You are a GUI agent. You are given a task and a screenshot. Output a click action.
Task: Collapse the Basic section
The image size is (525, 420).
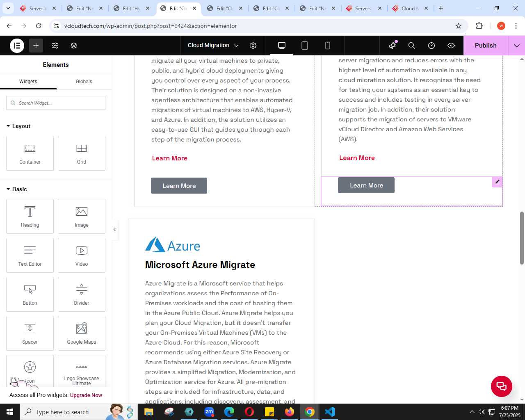(17, 189)
